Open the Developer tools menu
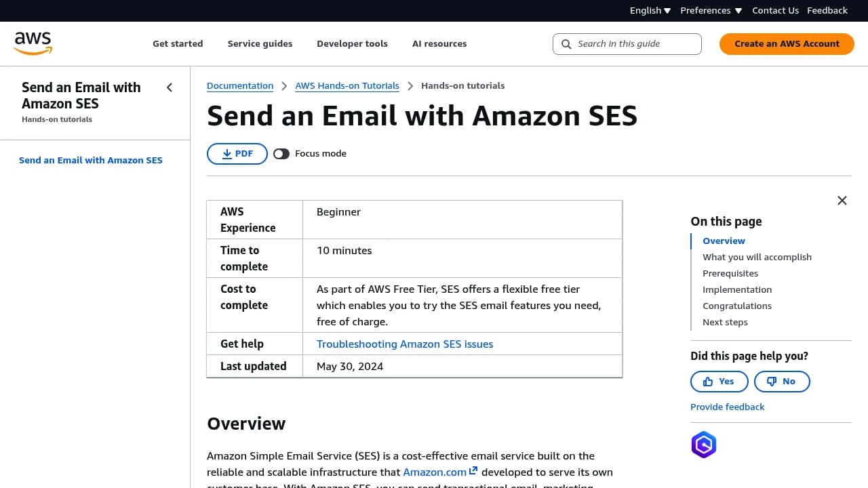This screenshot has width=868, height=488. point(352,43)
